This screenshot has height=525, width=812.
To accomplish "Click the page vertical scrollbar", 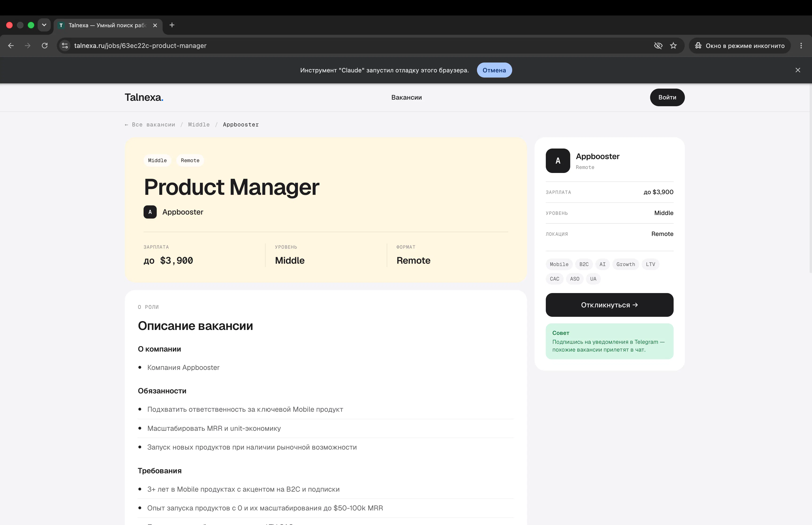I will coord(810,178).
